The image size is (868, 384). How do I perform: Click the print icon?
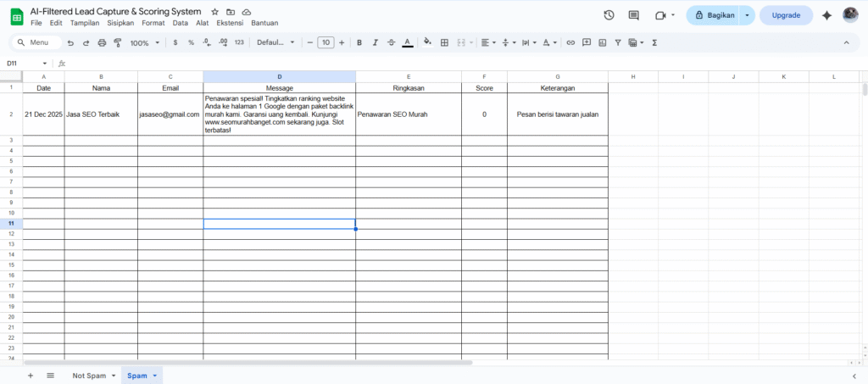click(x=102, y=42)
